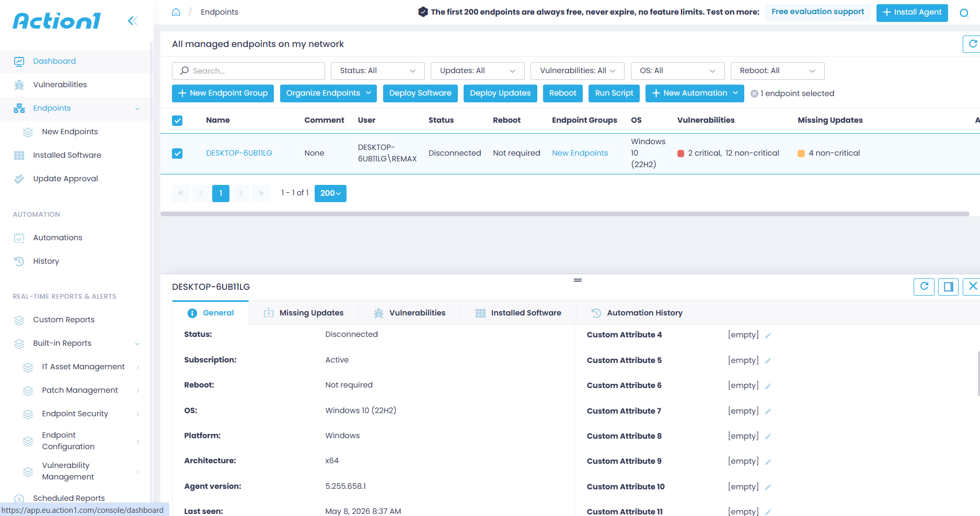Refresh the endpoints list
The width and height of the screenshot is (980, 516).
coord(972,44)
